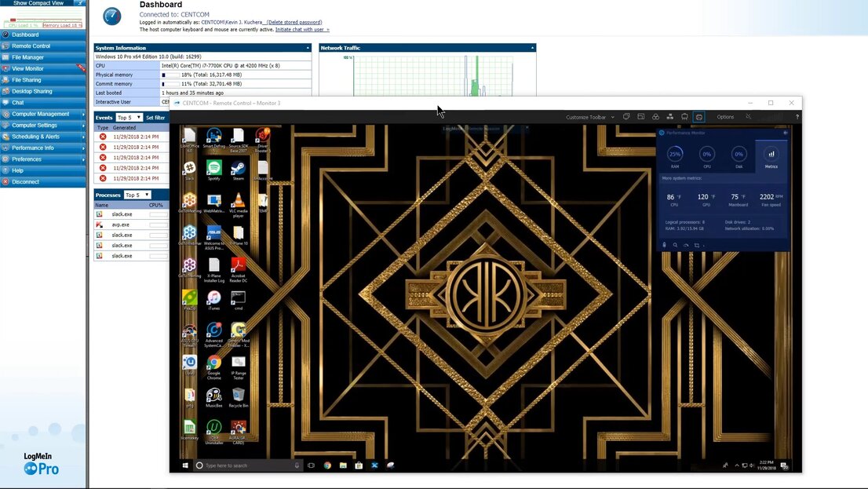The width and height of the screenshot is (868, 489).
Task: Click the Delete stored password link
Action: [294, 22]
